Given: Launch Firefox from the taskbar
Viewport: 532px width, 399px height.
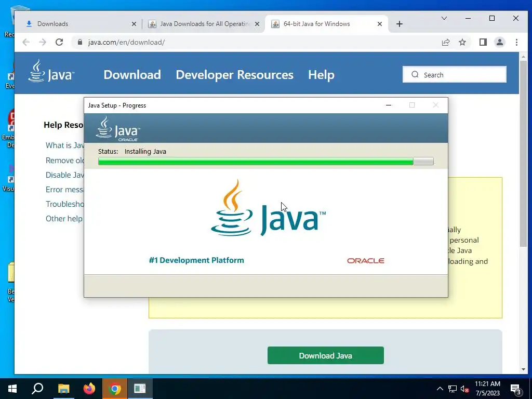Looking at the screenshot, I should (89, 389).
